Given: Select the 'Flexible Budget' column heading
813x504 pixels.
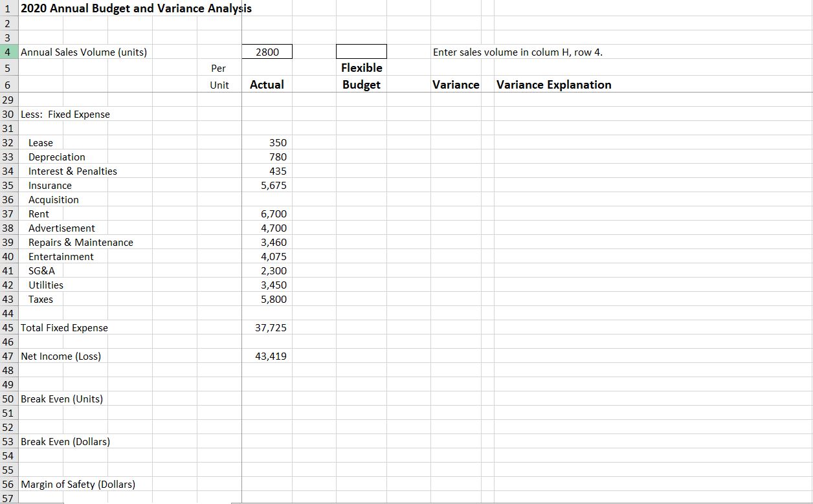Looking at the screenshot, I should tap(361, 76).
